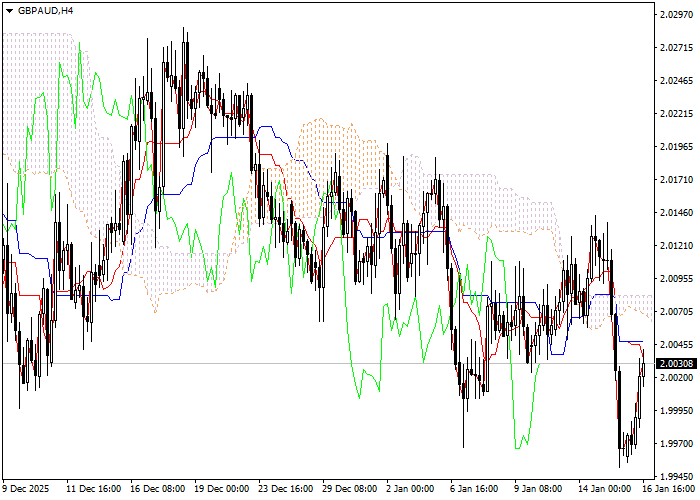This screenshot has height=500, width=700.
Task: Click time axis label 16 Dec 08:00
Action: (158, 489)
